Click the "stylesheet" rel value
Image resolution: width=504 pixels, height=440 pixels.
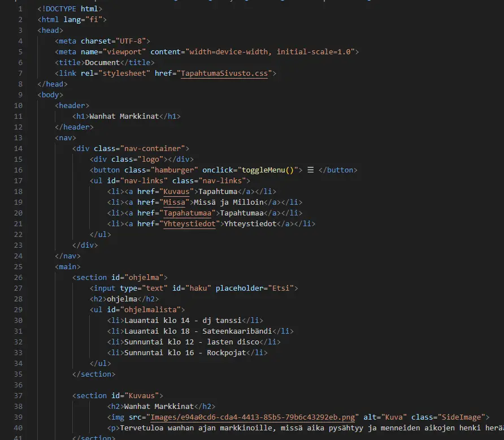coord(124,74)
